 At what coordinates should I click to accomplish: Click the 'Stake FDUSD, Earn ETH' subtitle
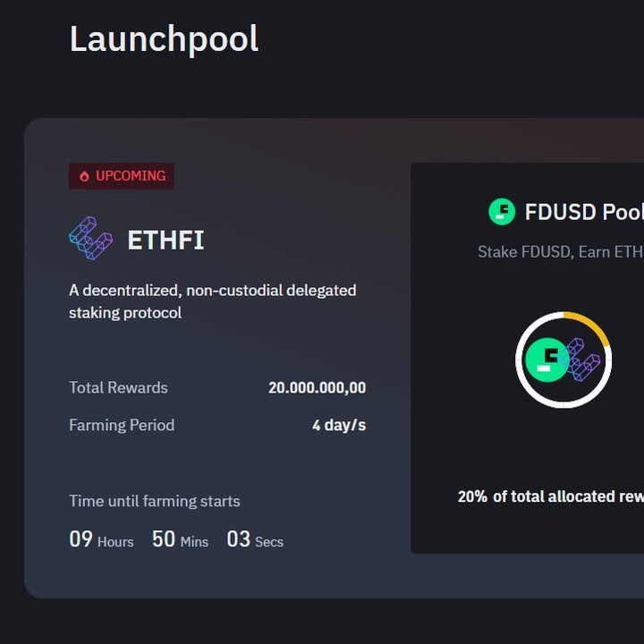[x=561, y=251]
